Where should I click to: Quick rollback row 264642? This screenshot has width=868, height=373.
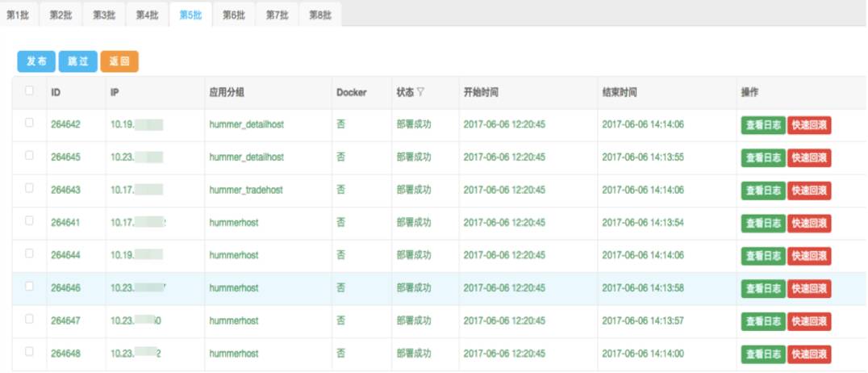(x=809, y=125)
